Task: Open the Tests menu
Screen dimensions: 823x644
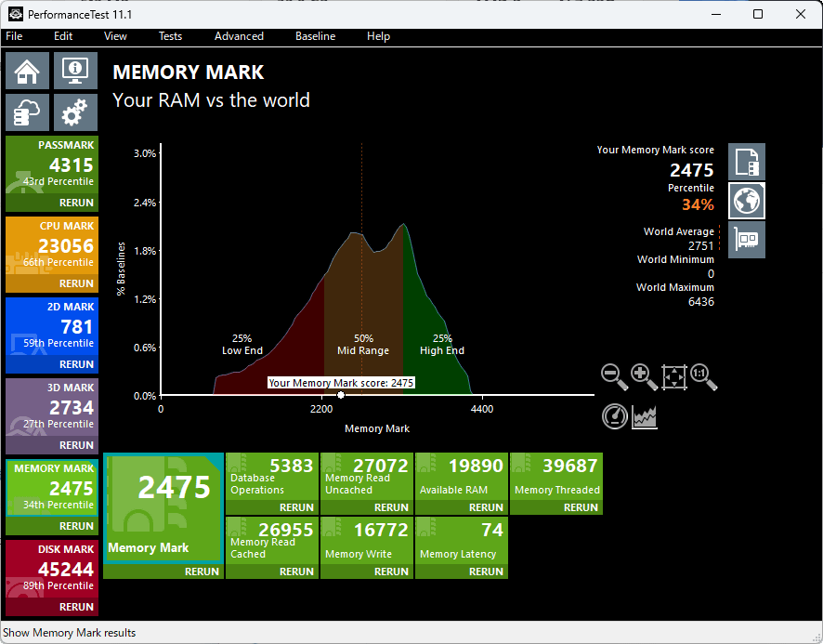Action: point(170,36)
